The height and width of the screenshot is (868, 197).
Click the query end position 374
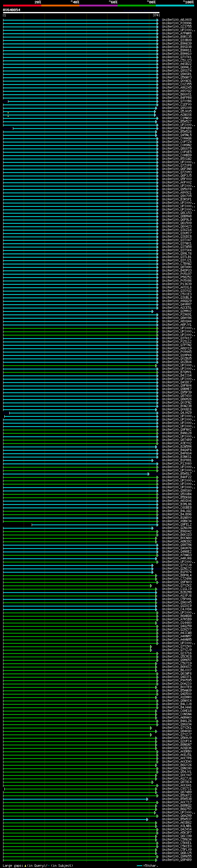(155, 15)
